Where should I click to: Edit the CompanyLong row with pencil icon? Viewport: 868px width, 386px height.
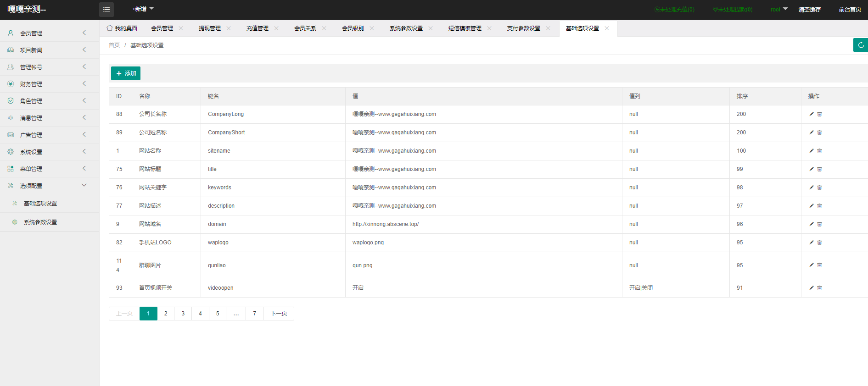pyautogui.click(x=811, y=114)
